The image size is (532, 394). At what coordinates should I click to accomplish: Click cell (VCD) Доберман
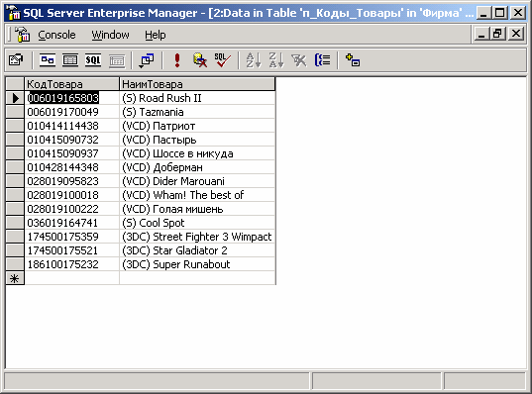click(197, 167)
